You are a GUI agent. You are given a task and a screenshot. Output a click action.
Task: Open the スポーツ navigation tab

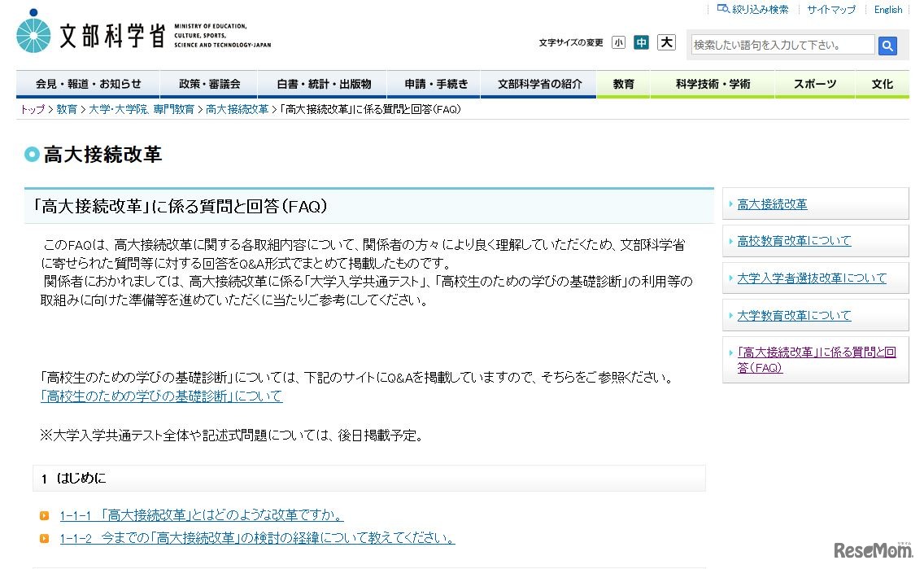point(814,83)
